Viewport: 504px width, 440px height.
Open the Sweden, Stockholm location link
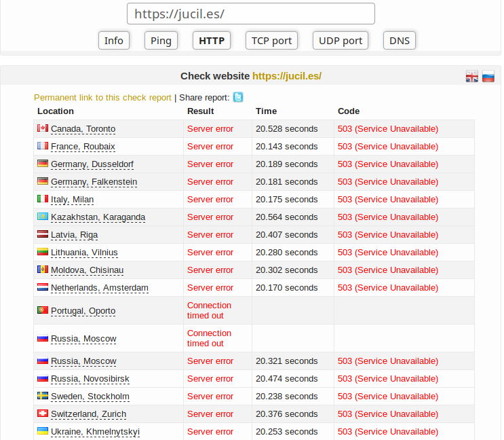90,397
